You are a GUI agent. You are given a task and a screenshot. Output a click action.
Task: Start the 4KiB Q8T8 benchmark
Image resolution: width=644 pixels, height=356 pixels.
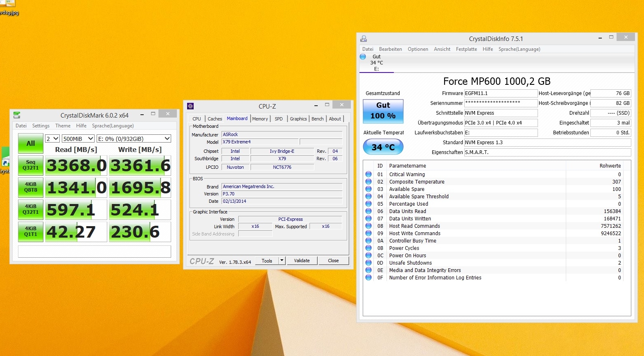(31, 187)
